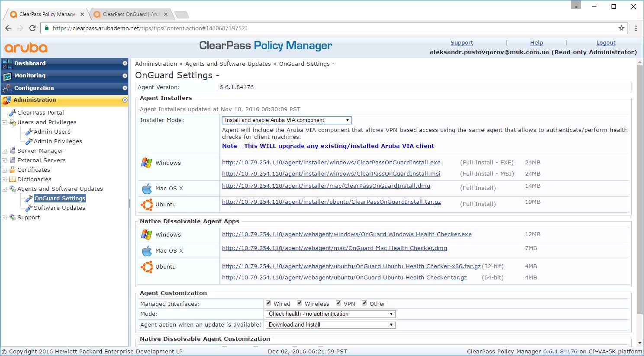Screen dimensions: 644x356
Task: Expand the Dictionaries tree node
Action: (x=4, y=180)
